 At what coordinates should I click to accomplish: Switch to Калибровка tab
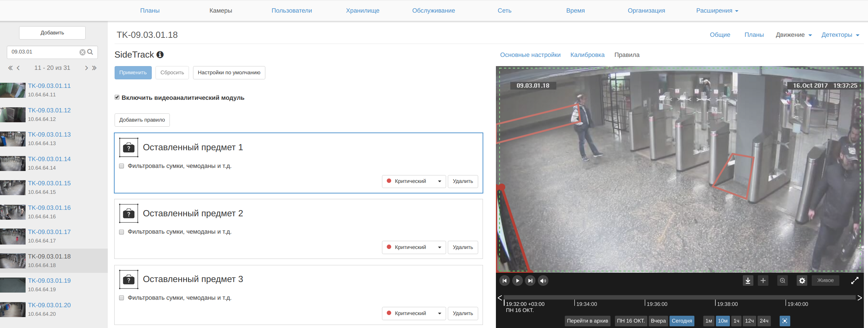587,55
